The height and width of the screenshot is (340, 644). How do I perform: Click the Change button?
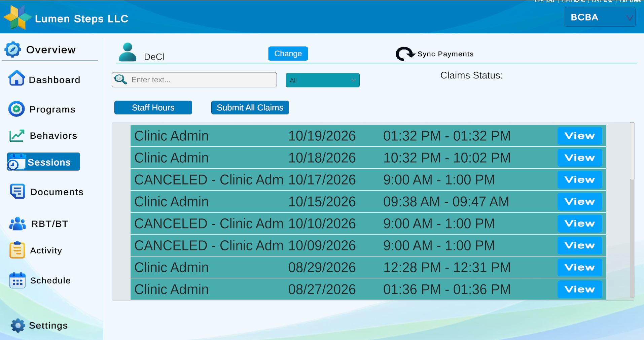point(288,54)
